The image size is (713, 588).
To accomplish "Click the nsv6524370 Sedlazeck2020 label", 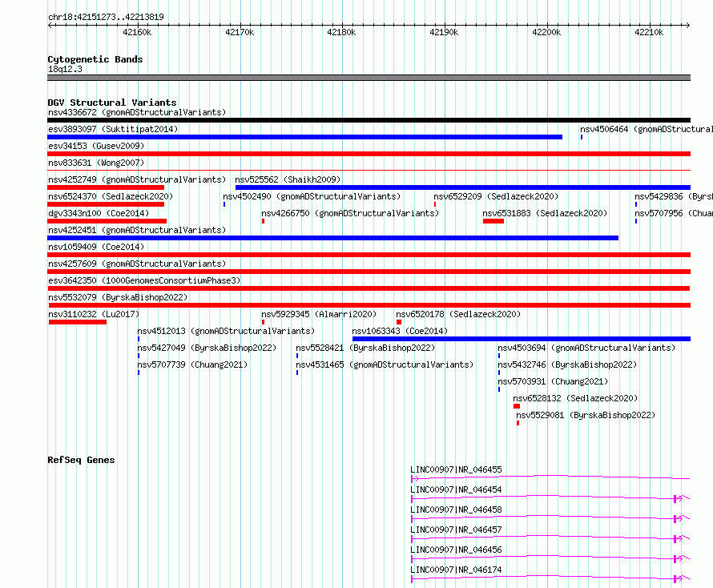I will click(x=111, y=196).
